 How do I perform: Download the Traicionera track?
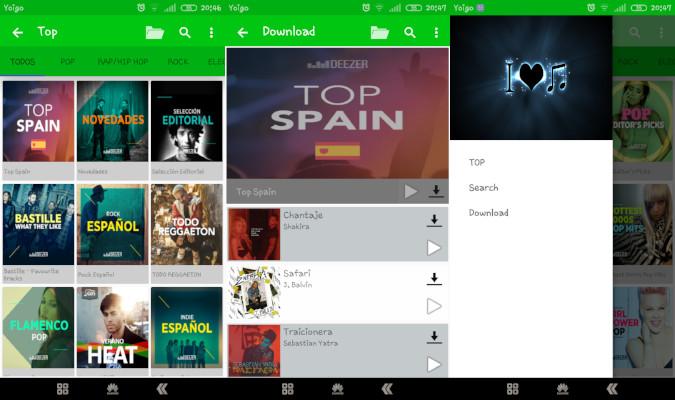434,338
